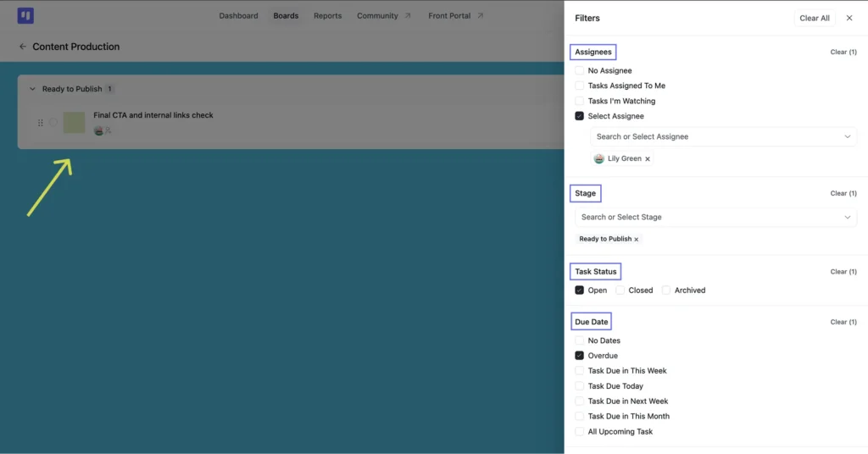Mark Final CTA task complete with circle
The height and width of the screenshot is (454, 868).
(53, 122)
